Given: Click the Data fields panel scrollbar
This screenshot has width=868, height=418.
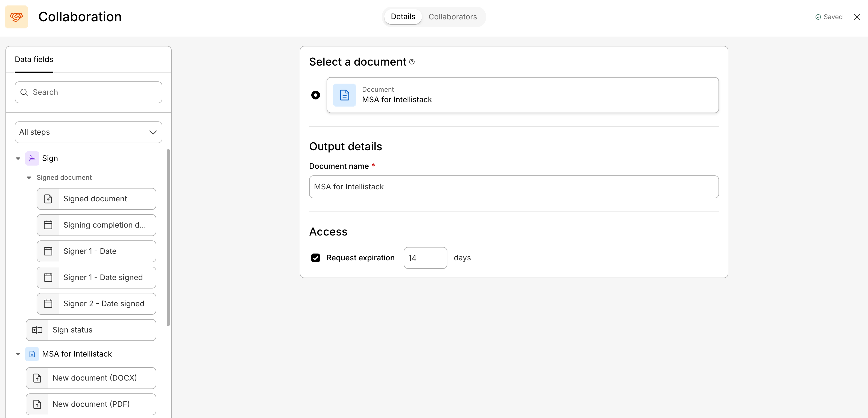Looking at the screenshot, I should pos(168,237).
